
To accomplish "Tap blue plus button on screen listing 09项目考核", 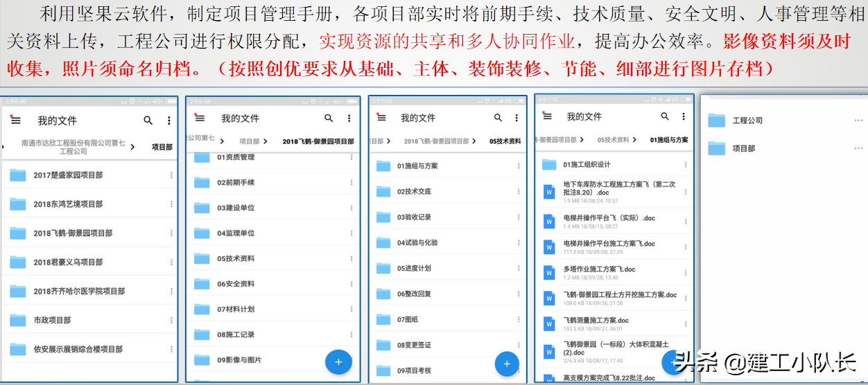I will (507, 364).
